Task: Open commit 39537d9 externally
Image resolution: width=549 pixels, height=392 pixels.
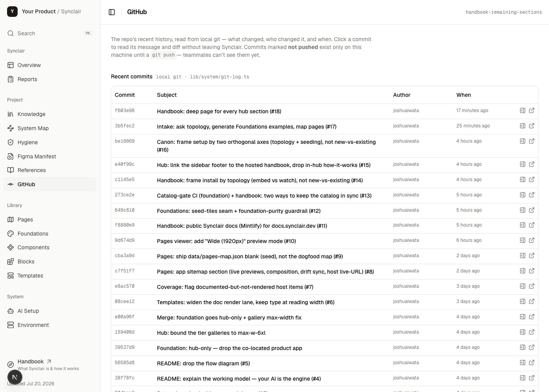Action: tap(532, 347)
